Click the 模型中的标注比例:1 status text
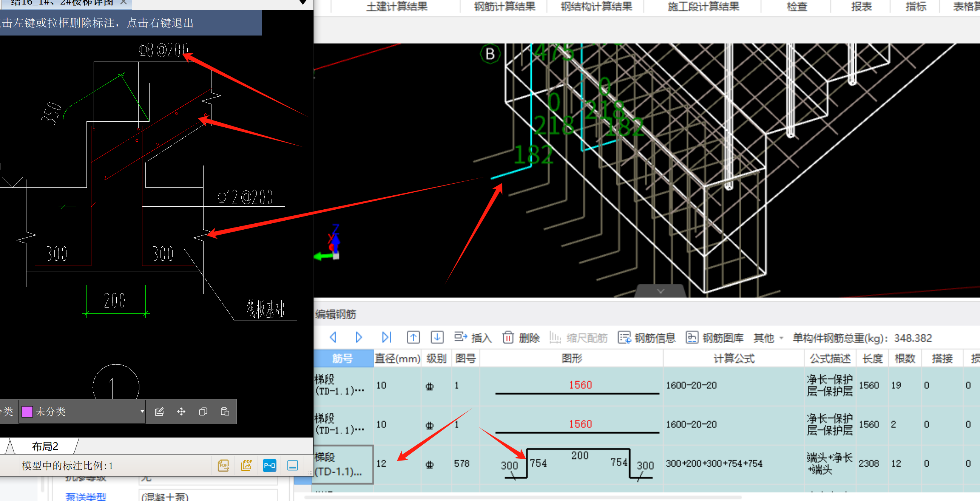This screenshot has width=980, height=501. (68, 465)
